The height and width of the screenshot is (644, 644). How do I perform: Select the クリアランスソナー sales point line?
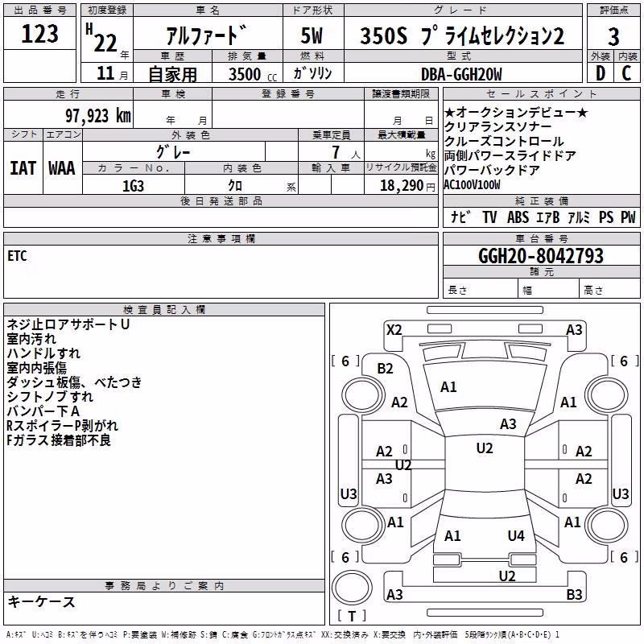tap(497, 127)
